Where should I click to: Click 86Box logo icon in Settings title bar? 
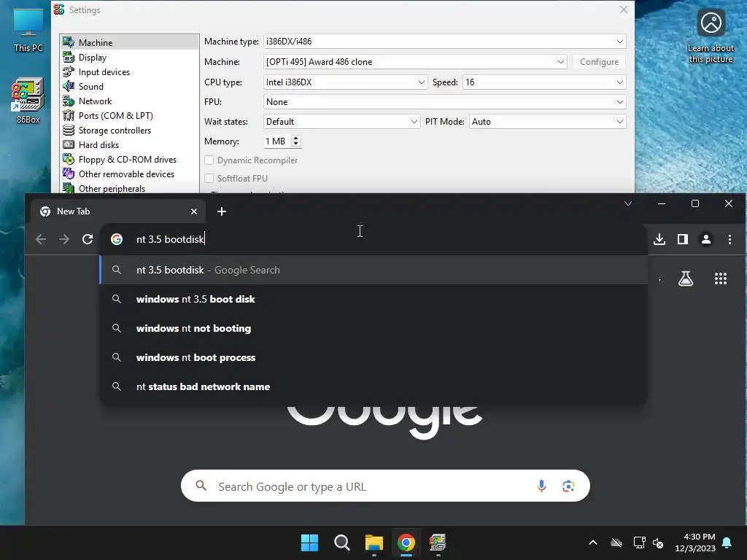point(59,9)
